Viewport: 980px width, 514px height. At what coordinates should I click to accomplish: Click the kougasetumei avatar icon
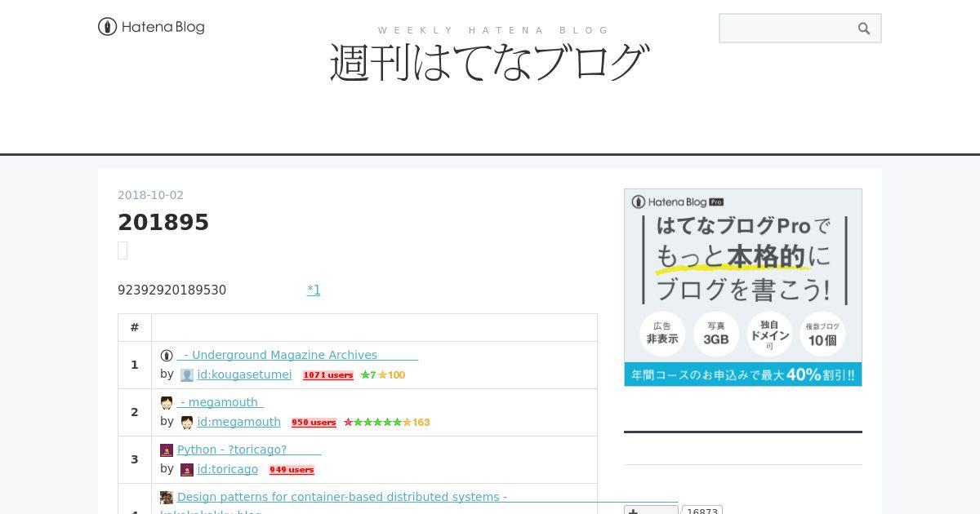point(187,375)
